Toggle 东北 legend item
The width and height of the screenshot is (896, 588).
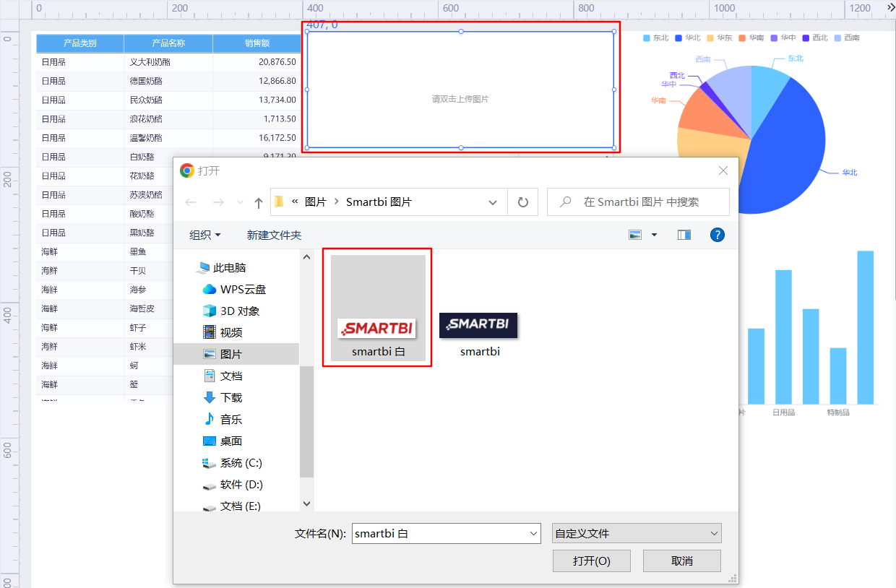coord(655,38)
